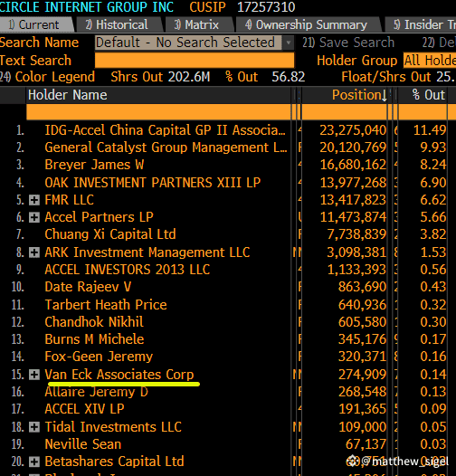Click percent out value 8.24

[x=432, y=165]
